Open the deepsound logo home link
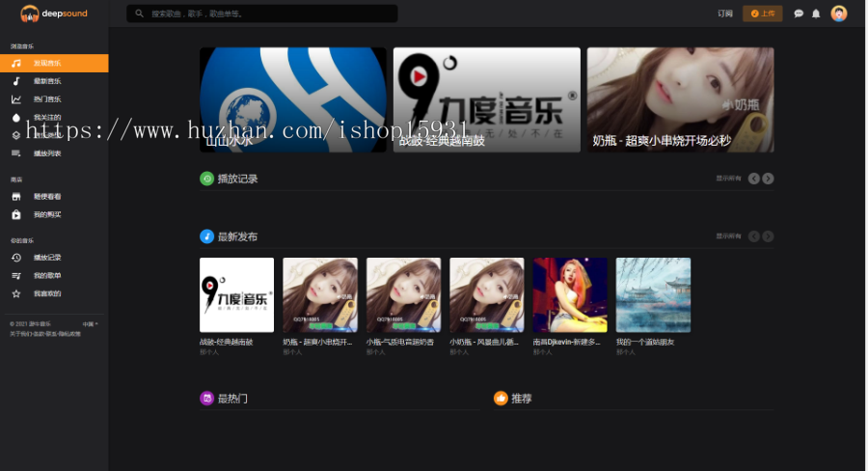The width and height of the screenshot is (868, 471). [x=54, y=14]
